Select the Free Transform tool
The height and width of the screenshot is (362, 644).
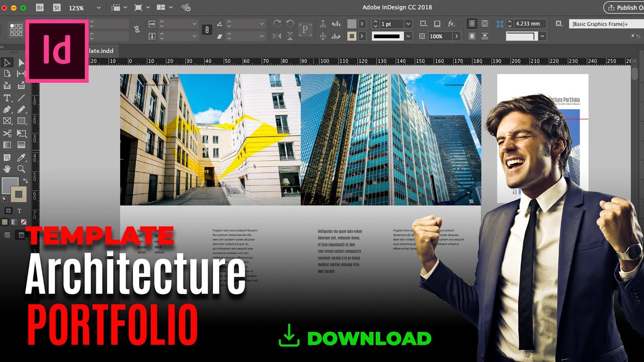coord(21,133)
